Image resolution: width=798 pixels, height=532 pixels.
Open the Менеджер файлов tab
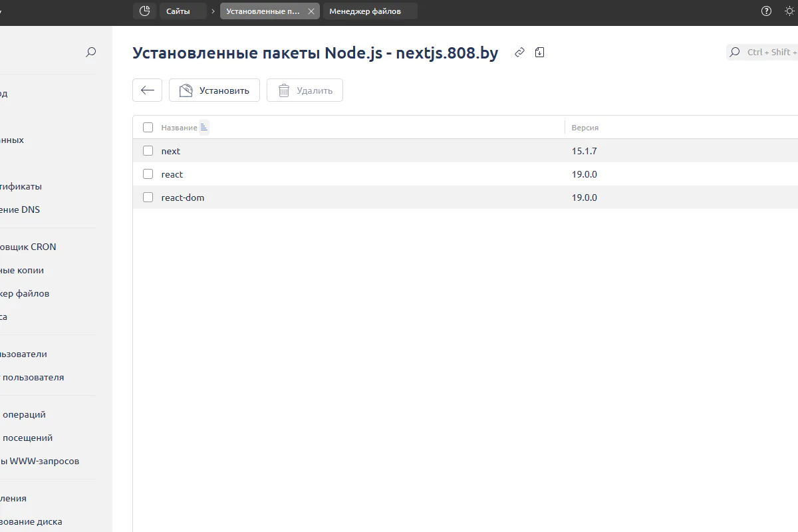tap(370, 11)
